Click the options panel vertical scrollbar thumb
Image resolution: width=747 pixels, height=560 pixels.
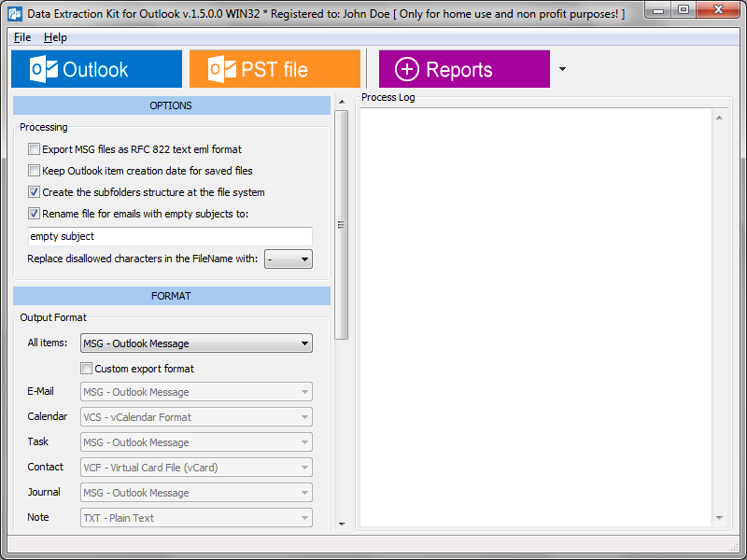[x=341, y=225]
